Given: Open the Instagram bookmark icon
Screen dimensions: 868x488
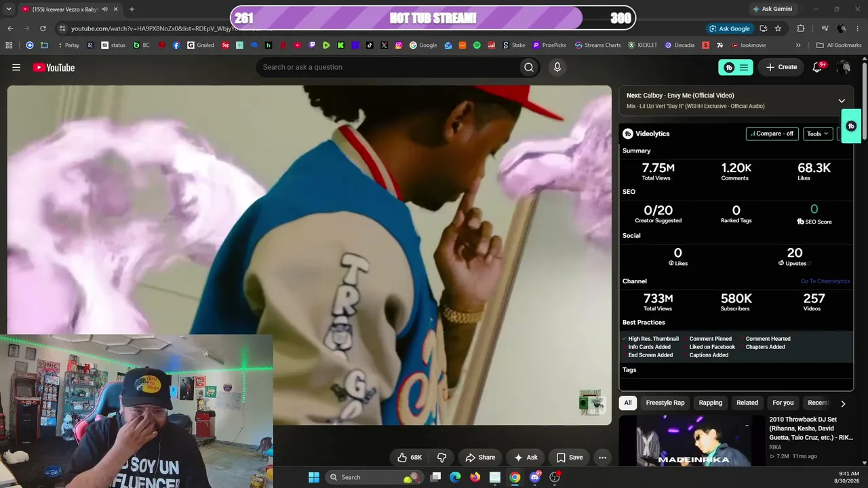Looking at the screenshot, I should coord(399,45).
